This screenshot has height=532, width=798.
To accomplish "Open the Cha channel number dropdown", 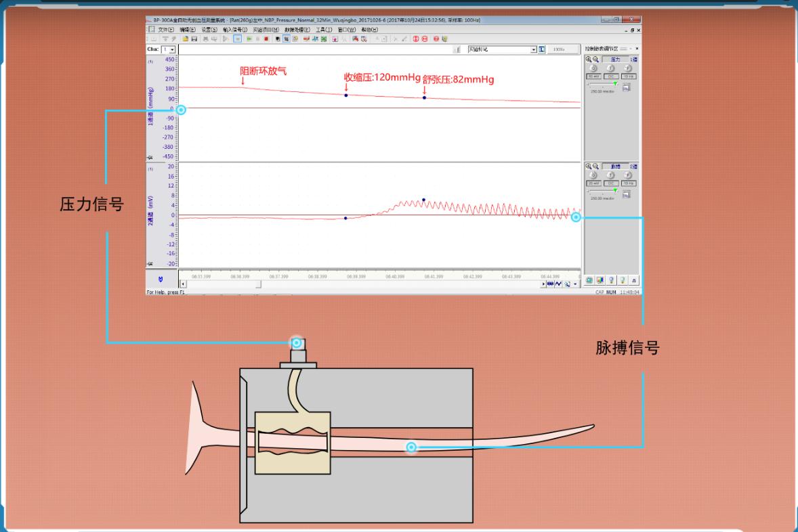I will [x=172, y=49].
